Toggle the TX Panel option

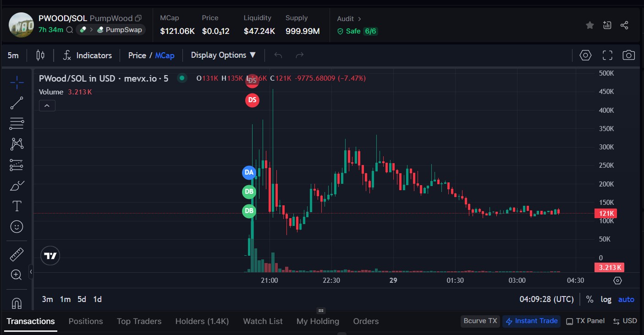pos(585,321)
